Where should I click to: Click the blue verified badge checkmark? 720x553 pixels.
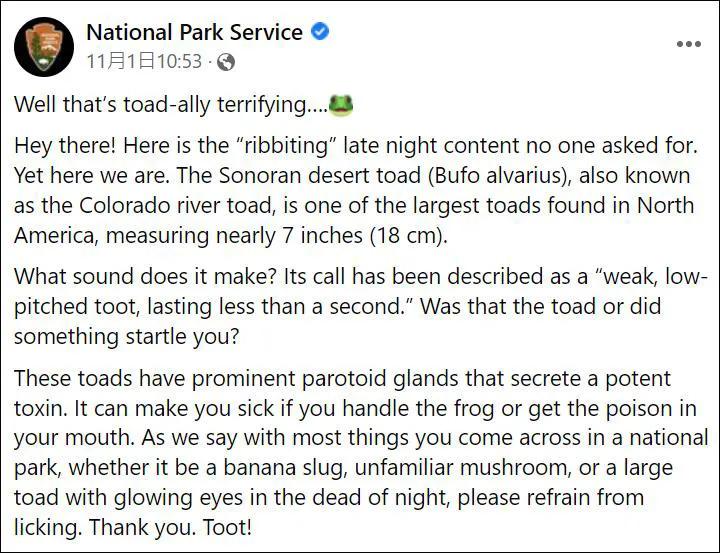[x=320, y=32]
